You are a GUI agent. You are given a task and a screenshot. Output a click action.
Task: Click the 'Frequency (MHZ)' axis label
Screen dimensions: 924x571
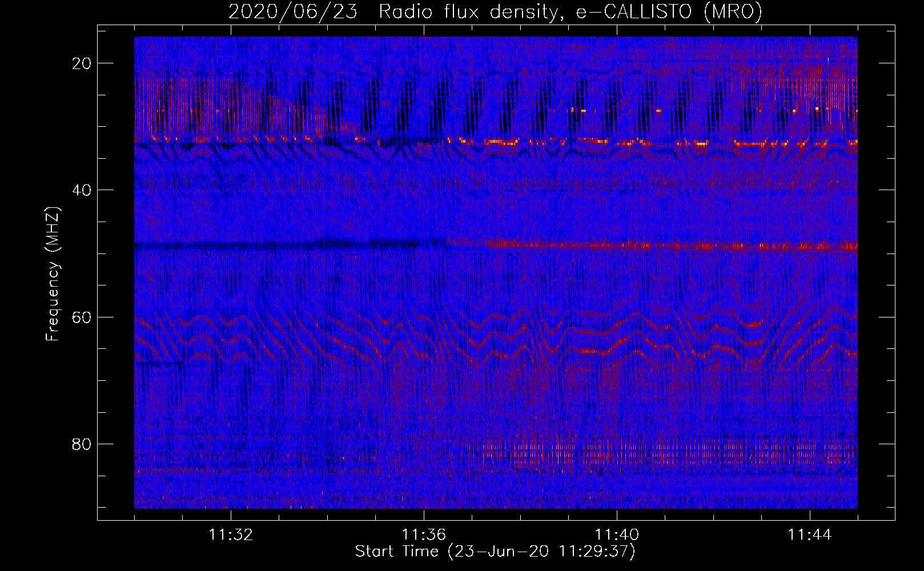point(53,274)
